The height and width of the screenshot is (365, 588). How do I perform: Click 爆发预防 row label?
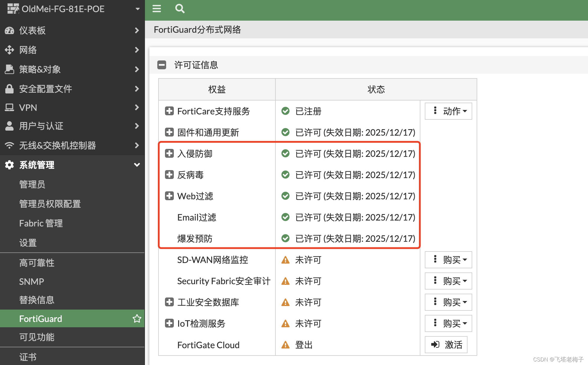pyautogui.click(x=195, y=239)
